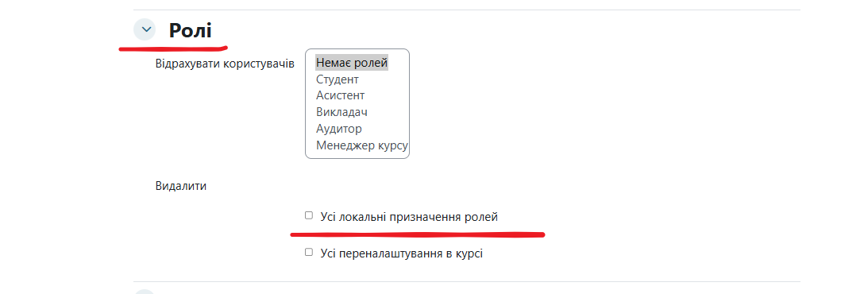
Task: Click the divider line below the checkboxes
Action: pyautogui.click(x=467, y=281)
